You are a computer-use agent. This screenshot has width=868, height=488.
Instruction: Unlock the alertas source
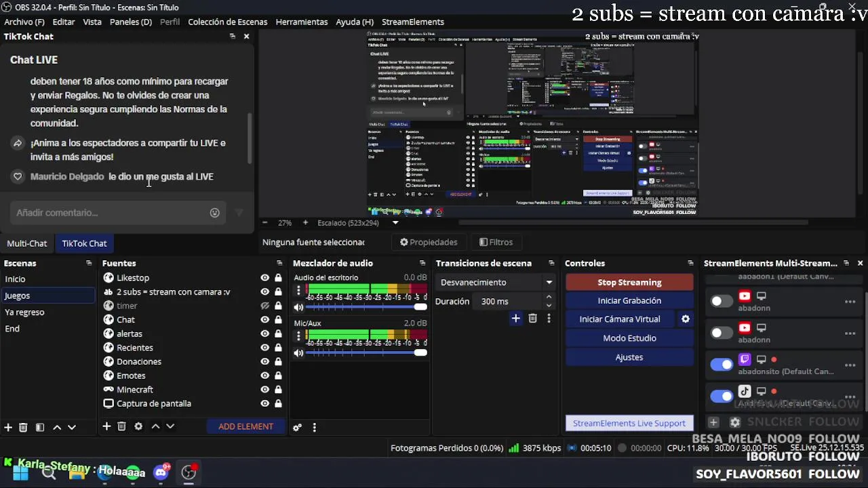click(278, 333)
